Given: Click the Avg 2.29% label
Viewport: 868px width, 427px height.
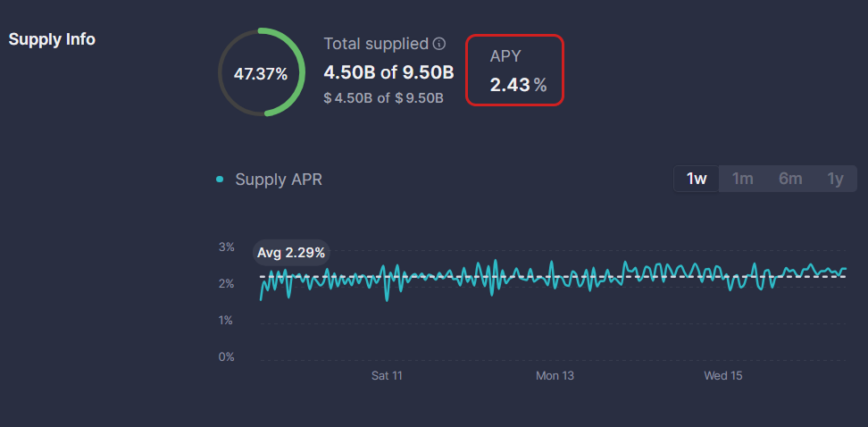Looking at the screenshot, I should point(291,253).
